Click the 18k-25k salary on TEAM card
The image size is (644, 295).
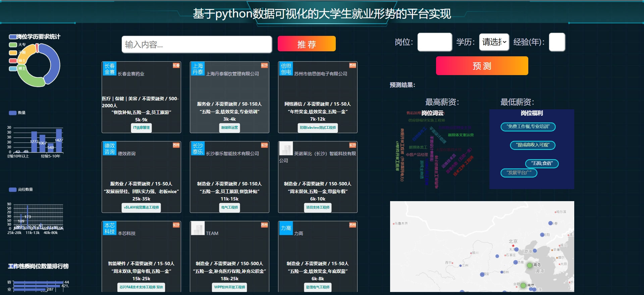pos(229,279)
